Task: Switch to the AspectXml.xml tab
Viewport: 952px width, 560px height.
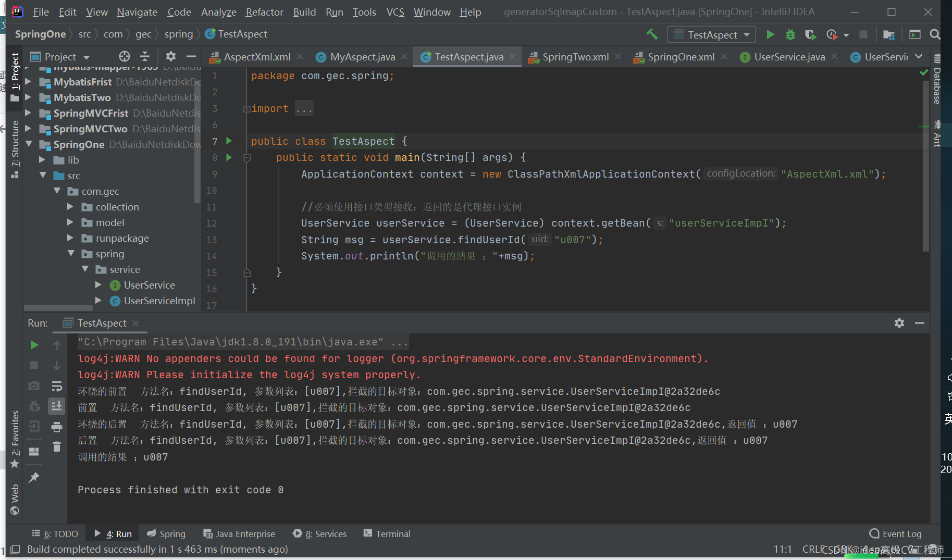Action: pyautogui.click(x=256, y=57)
